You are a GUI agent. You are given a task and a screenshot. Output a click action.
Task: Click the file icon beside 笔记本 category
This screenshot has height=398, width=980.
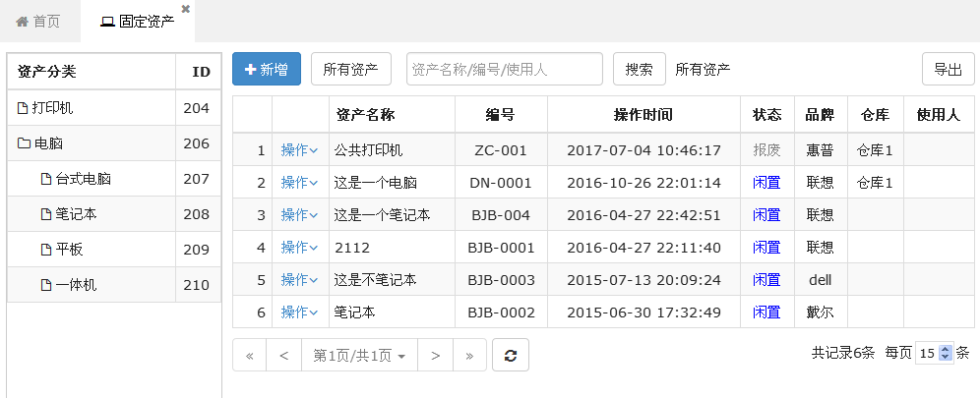click(x=45, y=214)
